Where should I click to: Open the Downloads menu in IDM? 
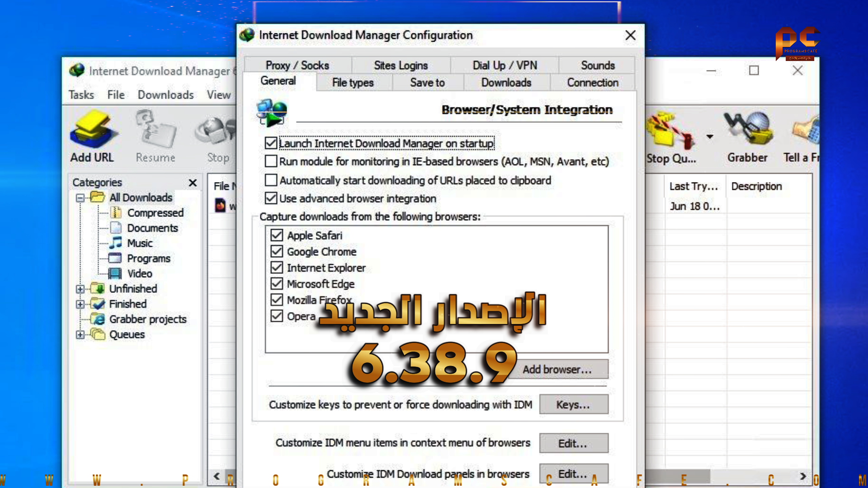pos(165,94)
